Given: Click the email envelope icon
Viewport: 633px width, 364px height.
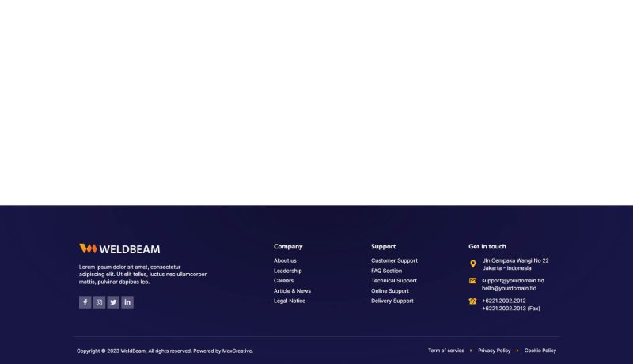Looking at the screenshot, I should click(x=473, y=281).
